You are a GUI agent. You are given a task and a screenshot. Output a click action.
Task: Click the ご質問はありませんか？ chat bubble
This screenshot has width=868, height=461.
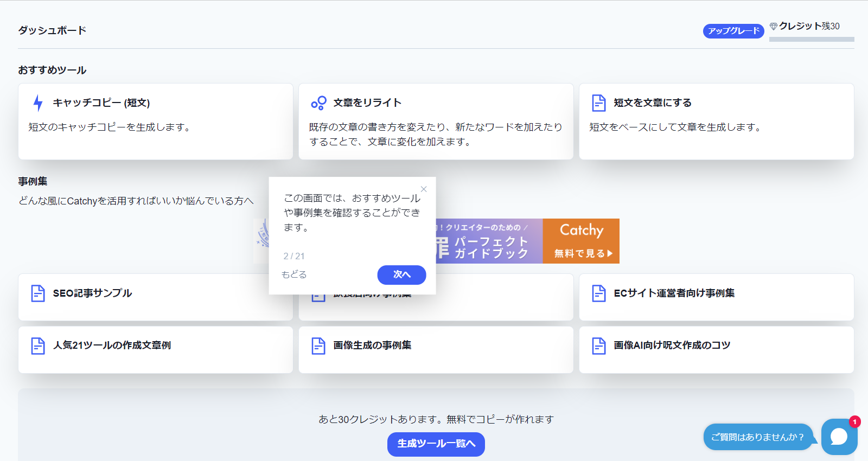pos(758,437)
